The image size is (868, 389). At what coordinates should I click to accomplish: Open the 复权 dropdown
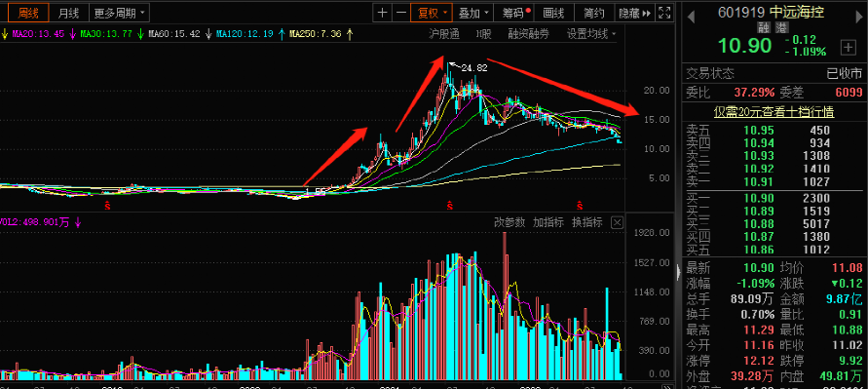point(432,13)
